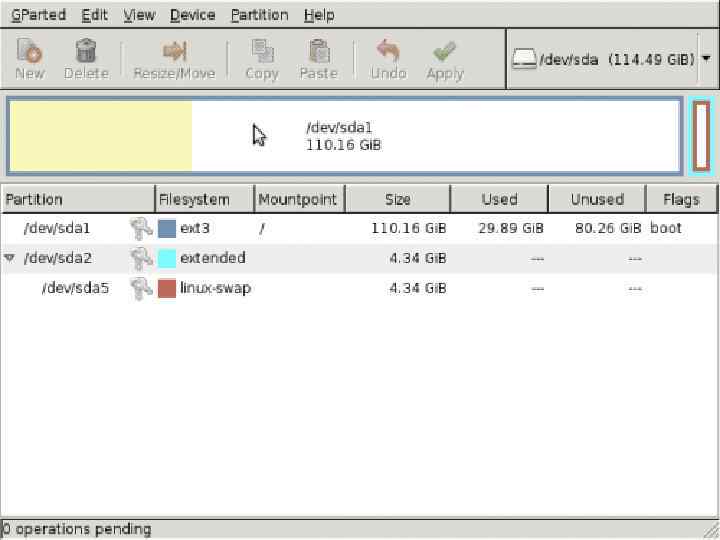The height and width of the screenshot is (540, 720).
Task: Open the View menu
Action: [x=139, y=15]
